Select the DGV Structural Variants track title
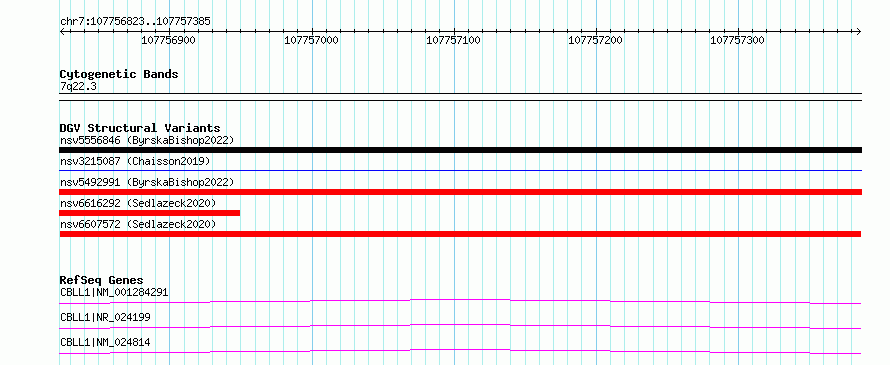The image size is (890, 365). (x=140, y=128)
